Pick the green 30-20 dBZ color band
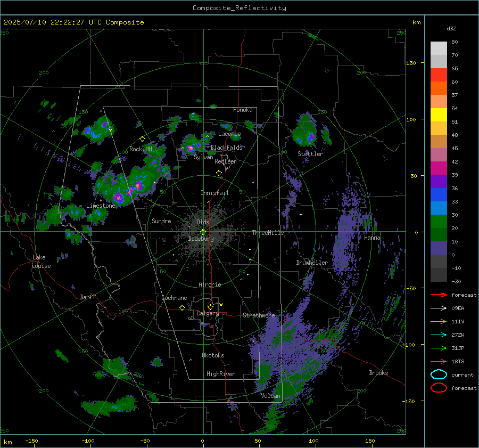 coord(439,222)
